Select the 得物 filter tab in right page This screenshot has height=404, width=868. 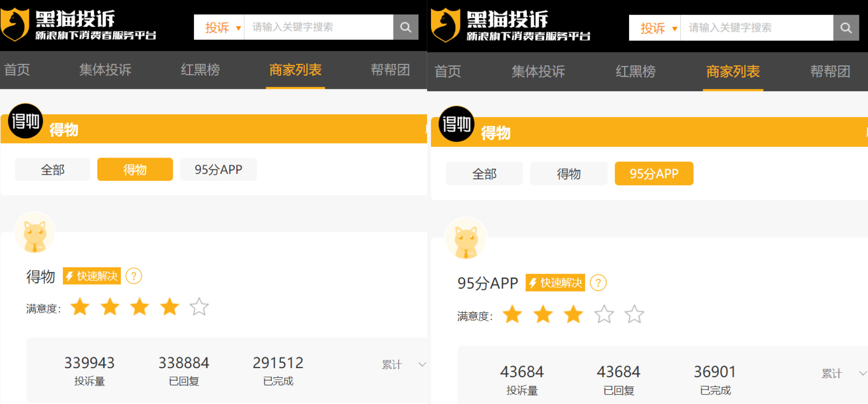(569, 174)
